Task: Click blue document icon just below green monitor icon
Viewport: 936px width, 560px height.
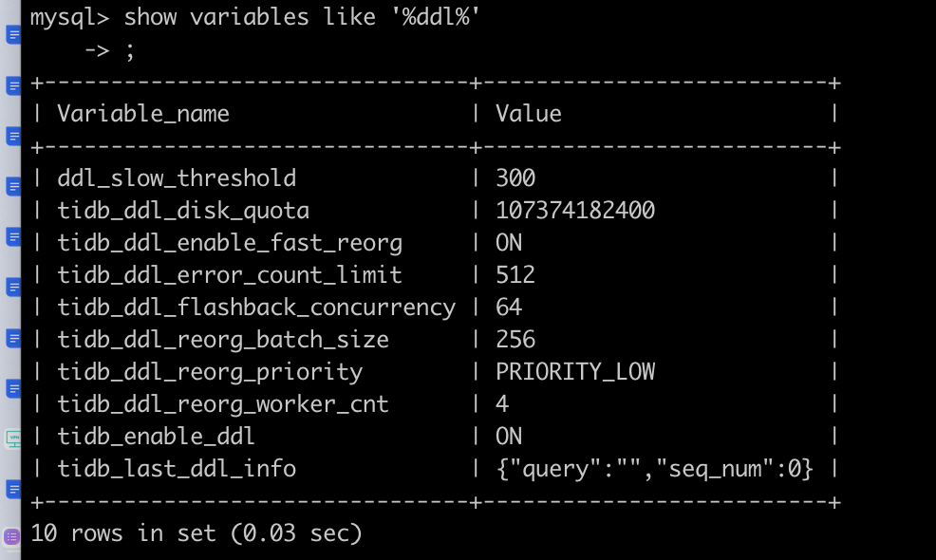Action: pos(13,490)
